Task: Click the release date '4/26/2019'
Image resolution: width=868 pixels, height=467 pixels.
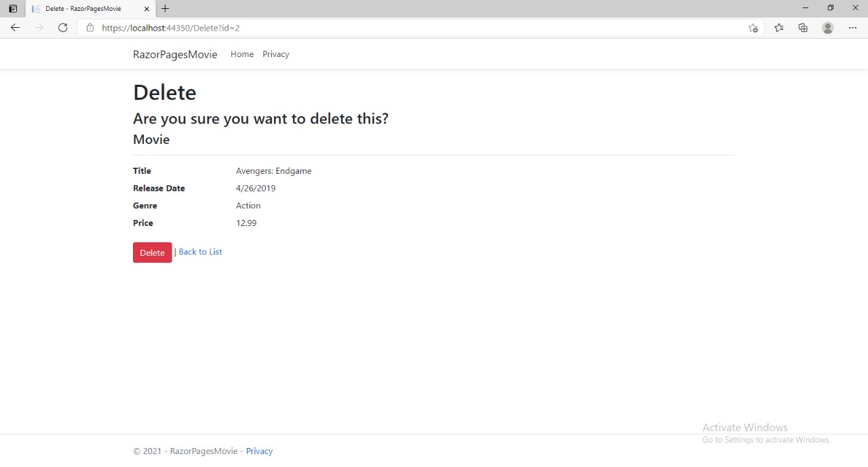Action: (x=256, y=189)
